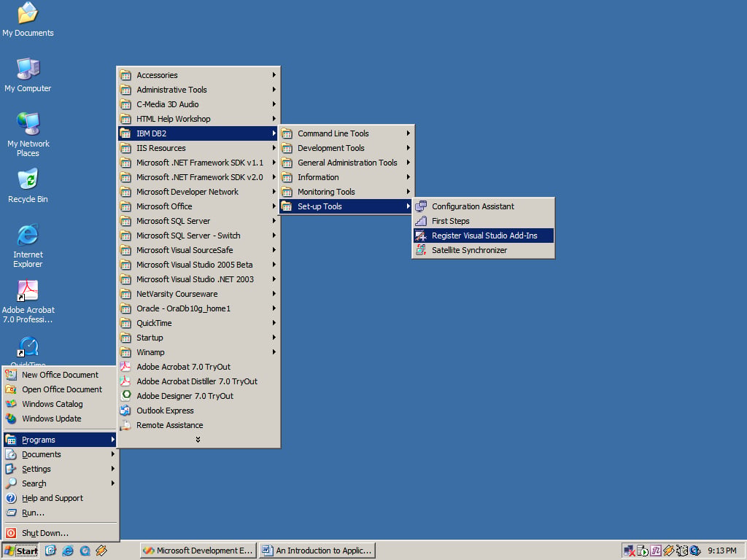This screenshot has width=747, height=560.
Task: Expand the Monitoring Tools submenu arrow
Action: (x=409, y=192)
